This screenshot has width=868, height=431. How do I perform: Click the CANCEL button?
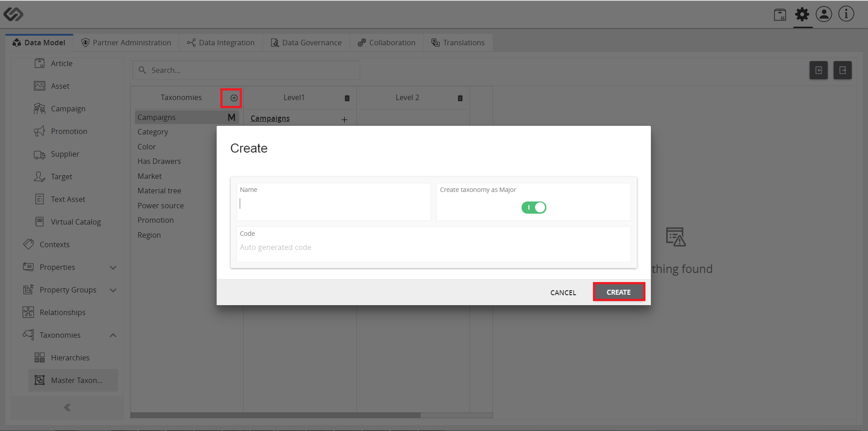click(x=563, y=292)
